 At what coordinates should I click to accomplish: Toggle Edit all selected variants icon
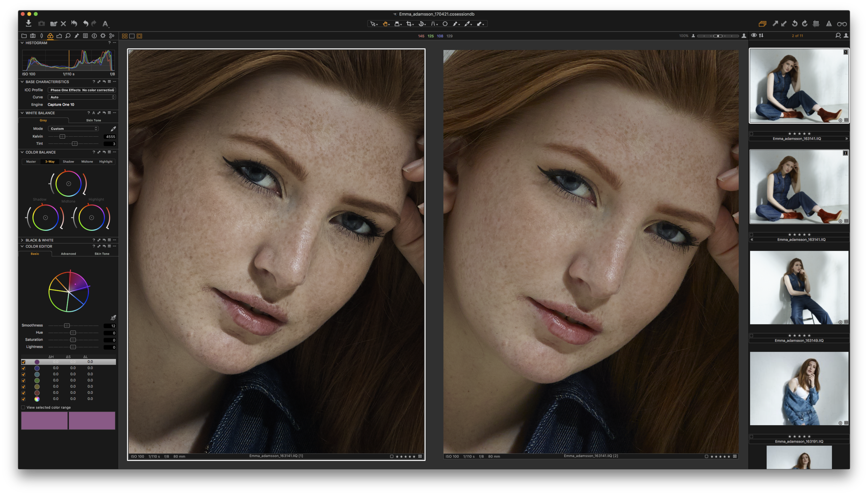click(x=762, y=24)
